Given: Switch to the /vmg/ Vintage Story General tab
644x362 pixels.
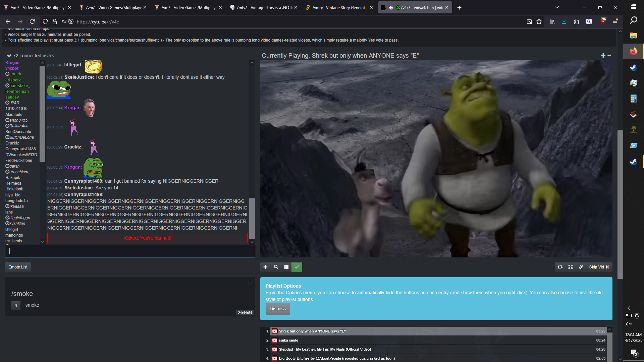Looking at the screenshot, I should click(x=339, y=7).
